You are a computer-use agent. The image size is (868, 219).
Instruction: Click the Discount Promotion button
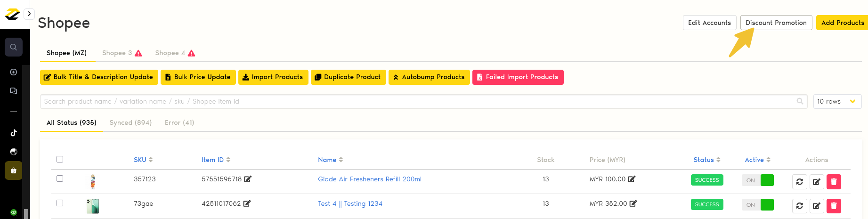tap(776, 23)
